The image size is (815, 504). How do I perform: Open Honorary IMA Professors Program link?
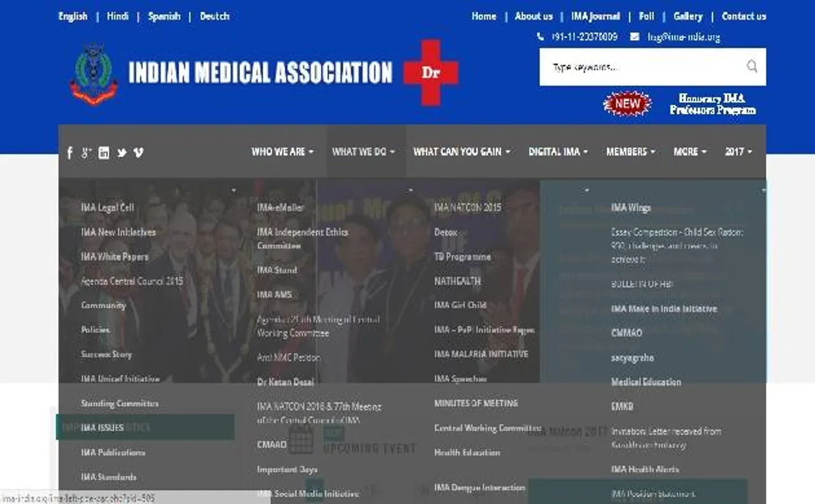[712, 104]
